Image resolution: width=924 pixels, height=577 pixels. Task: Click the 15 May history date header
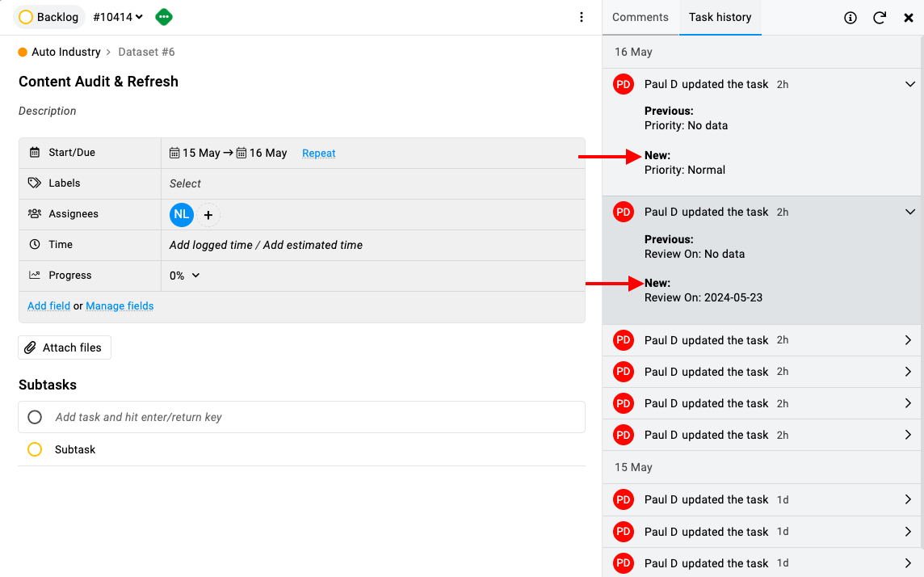pos(633,467)
